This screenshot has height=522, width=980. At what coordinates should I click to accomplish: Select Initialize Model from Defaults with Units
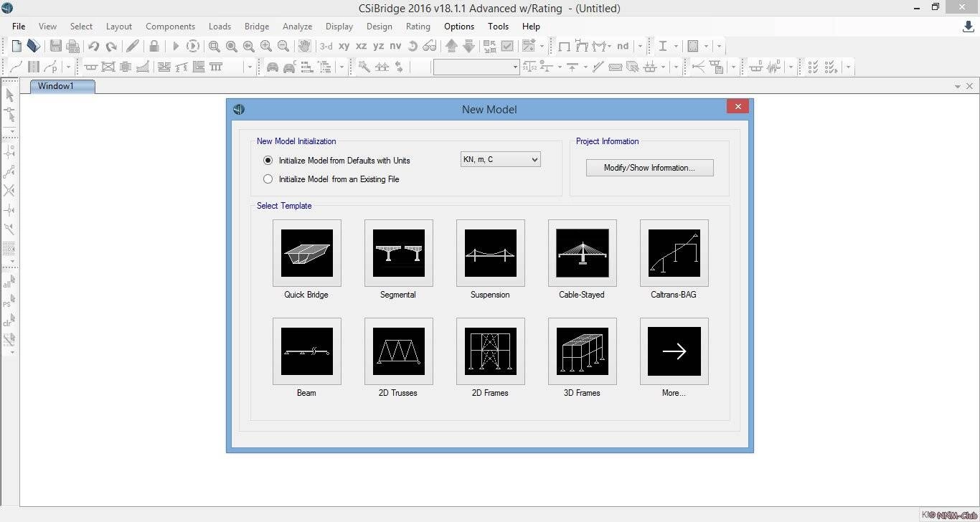337,161
